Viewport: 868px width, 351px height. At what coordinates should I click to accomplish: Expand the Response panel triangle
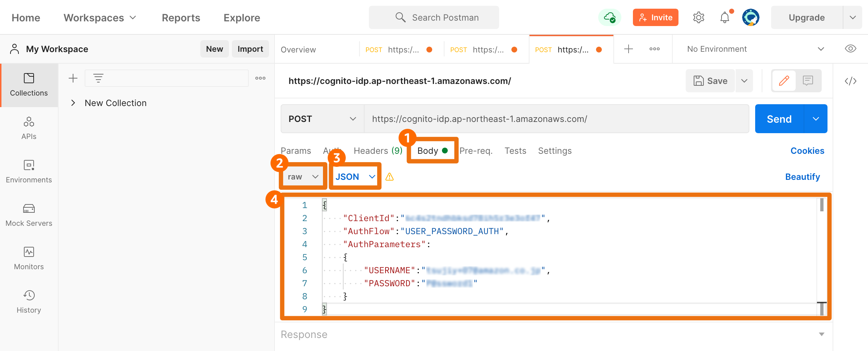[x=822, y=334]
